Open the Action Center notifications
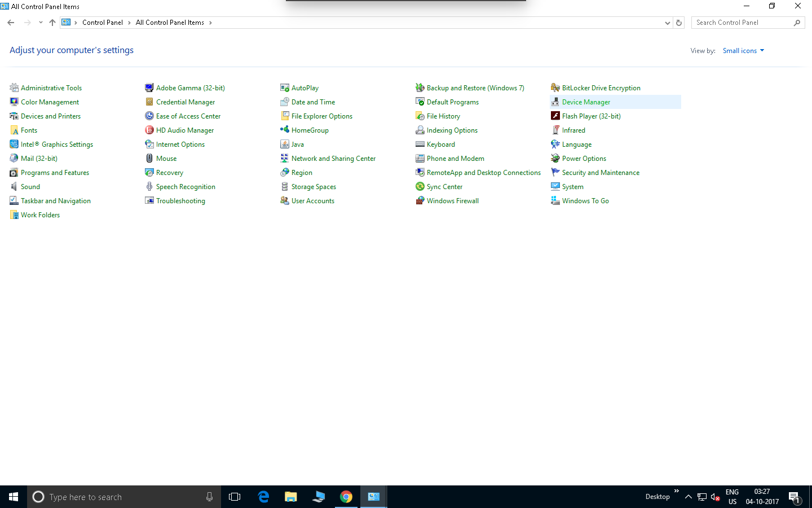 pyautogui.click(x=794, y=497)
